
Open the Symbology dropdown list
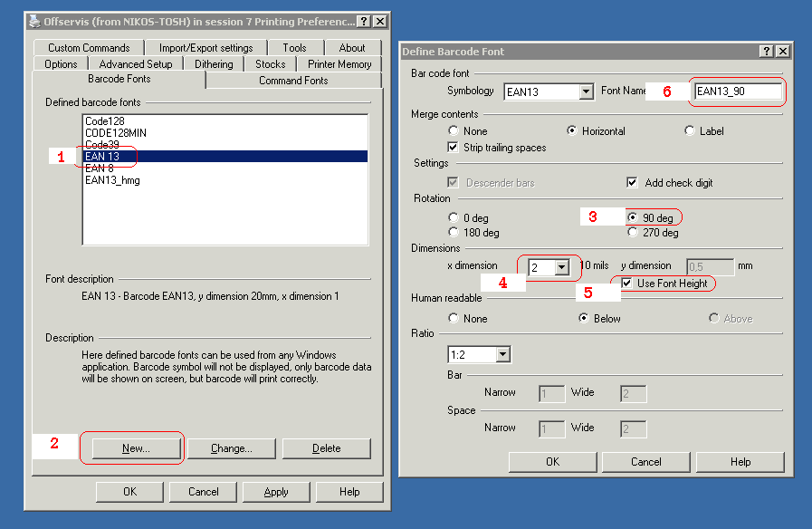click(585, 91)
